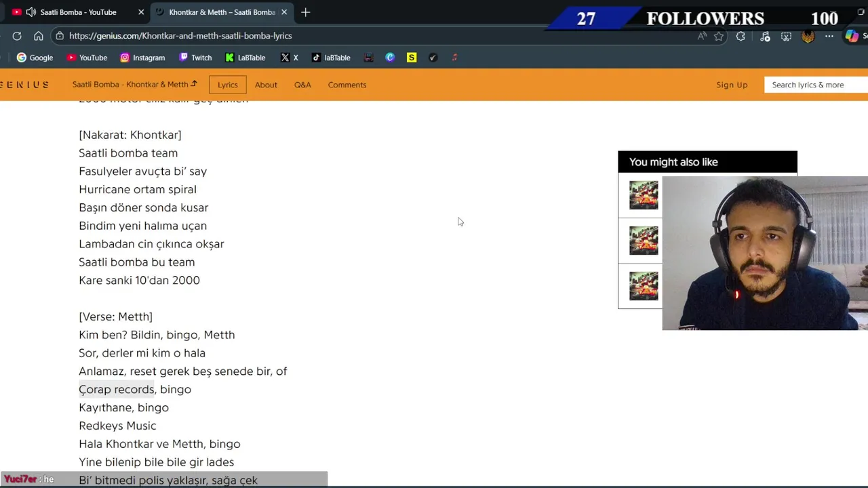Click lyric Sor, derler mi kim o hala
The image size is (868, 488).
pyautogui.click(x=142, y=353)
